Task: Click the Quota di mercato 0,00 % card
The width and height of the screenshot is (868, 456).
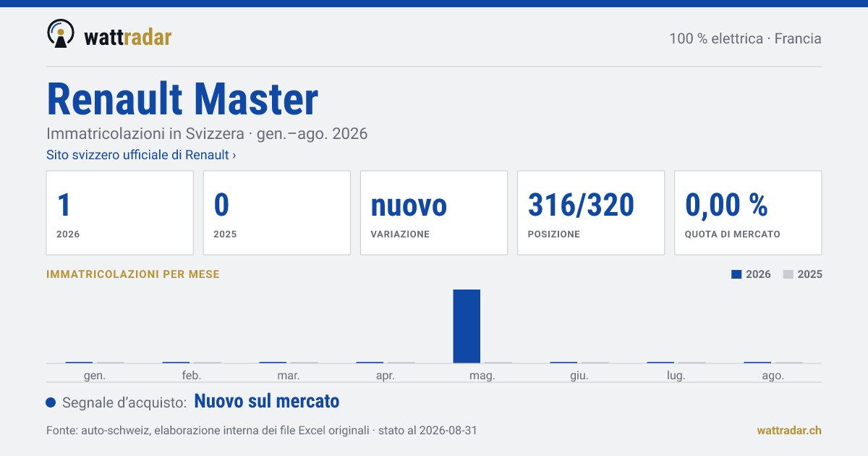Action: click(x=748, y=213)
